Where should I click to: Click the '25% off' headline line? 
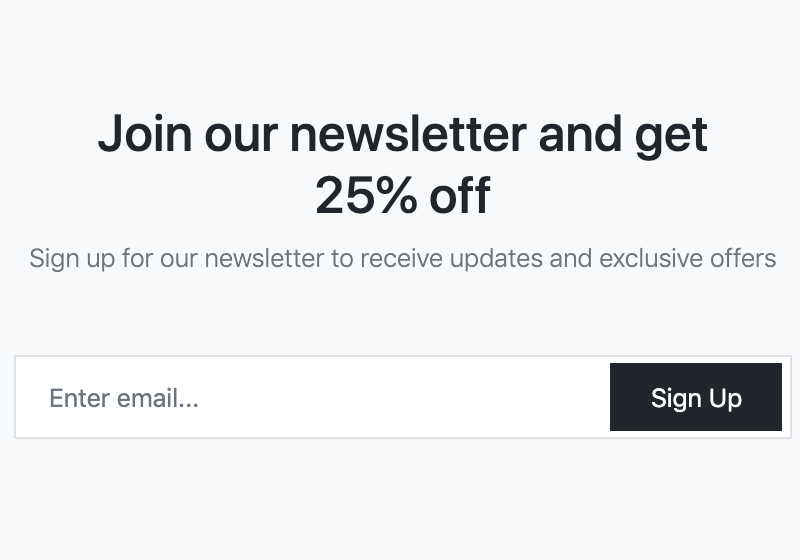click(403, 196)
